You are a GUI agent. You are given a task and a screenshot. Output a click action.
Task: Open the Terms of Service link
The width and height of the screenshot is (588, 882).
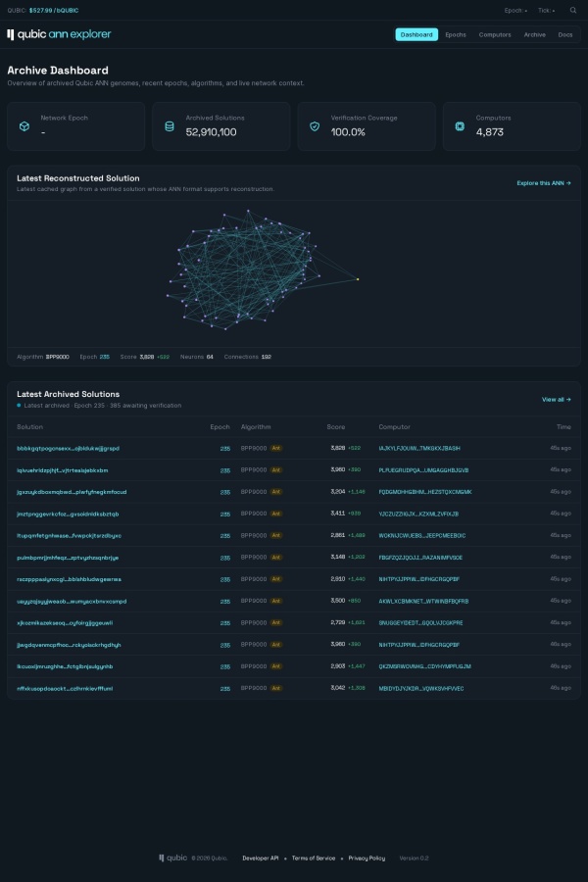(x=314, y=858)
